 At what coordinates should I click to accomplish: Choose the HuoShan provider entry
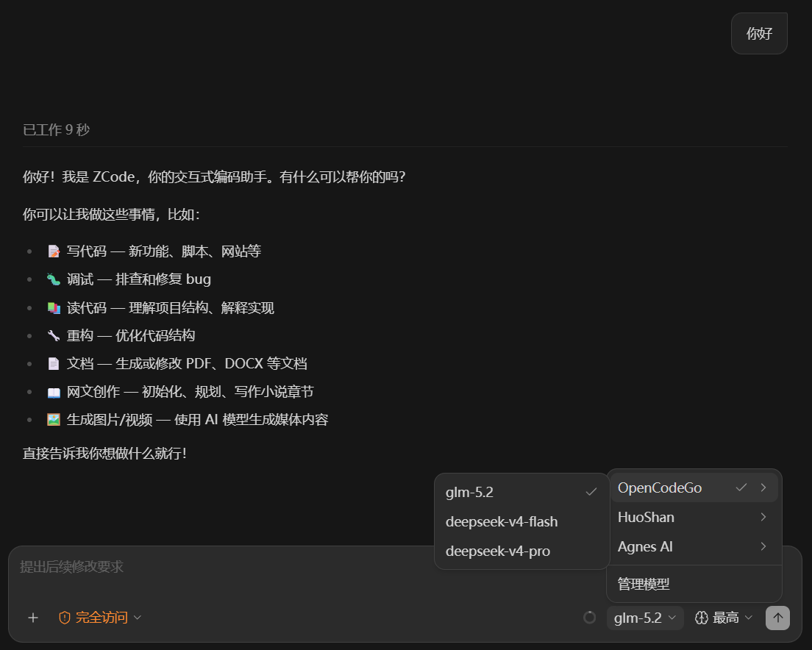694,517
